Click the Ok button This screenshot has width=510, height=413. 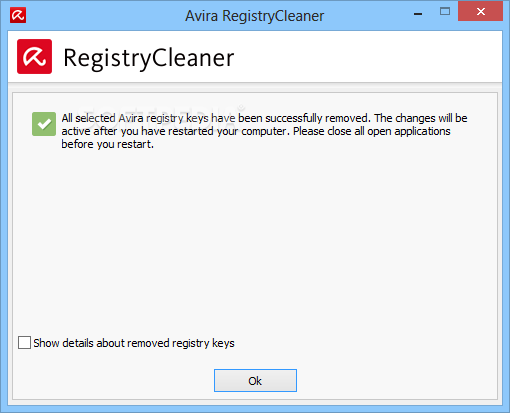pos(255,380)
